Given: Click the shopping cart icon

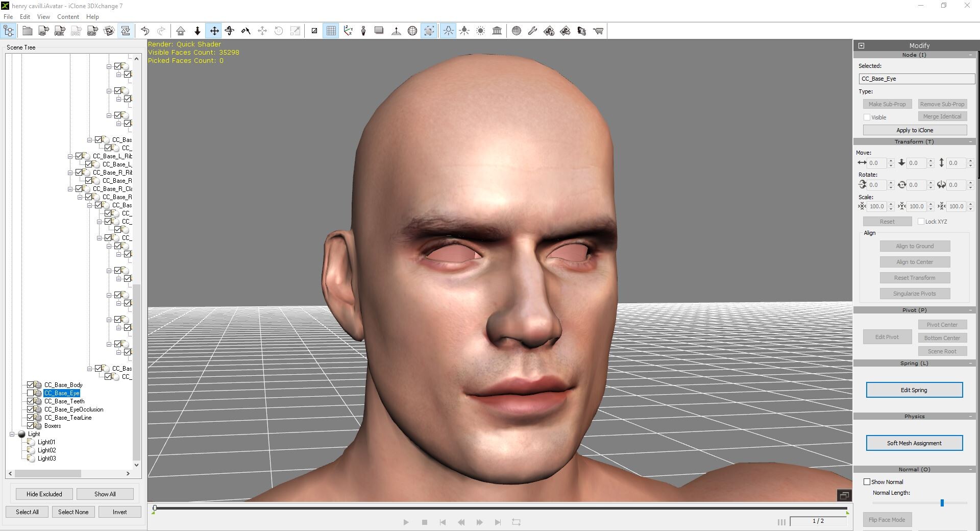Looking at the screenshot, I should coord(598,31).
